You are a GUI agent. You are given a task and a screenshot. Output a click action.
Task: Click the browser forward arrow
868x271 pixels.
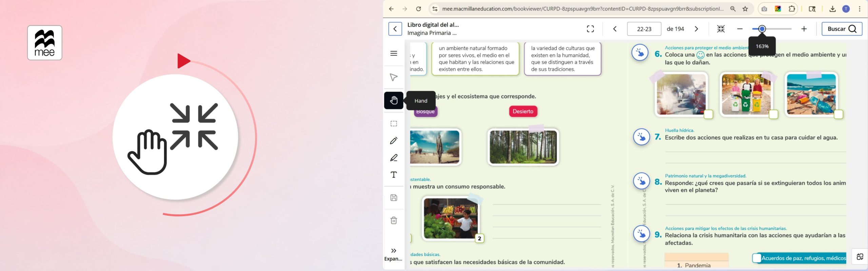[405, 9]
